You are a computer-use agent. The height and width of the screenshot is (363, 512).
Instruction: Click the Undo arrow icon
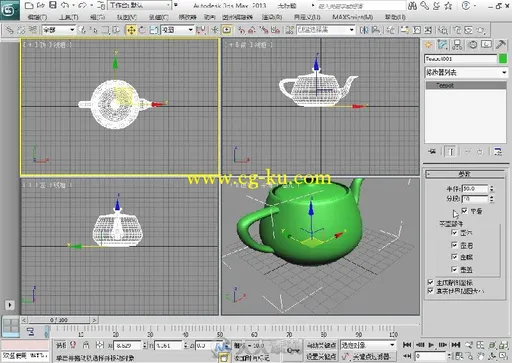click(65, 5)
